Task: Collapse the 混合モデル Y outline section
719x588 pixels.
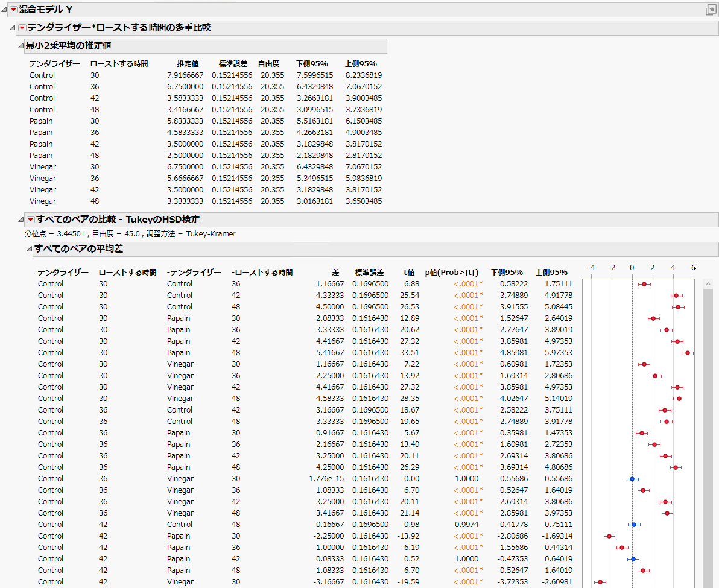Action: point(4,10)
